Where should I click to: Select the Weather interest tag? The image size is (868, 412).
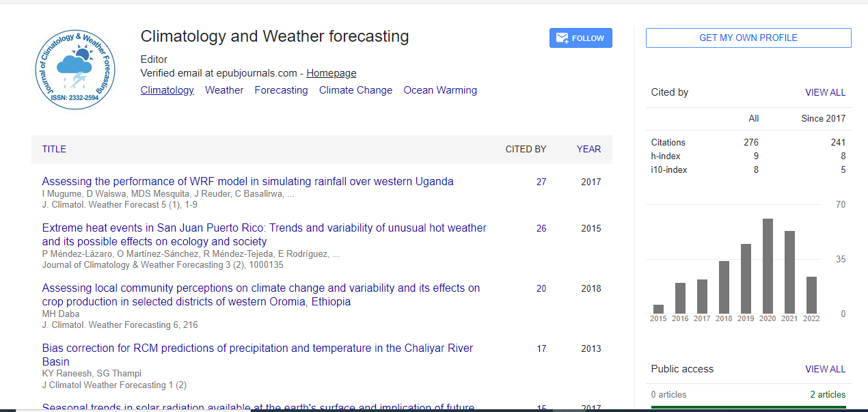click(x=224, y=90)
